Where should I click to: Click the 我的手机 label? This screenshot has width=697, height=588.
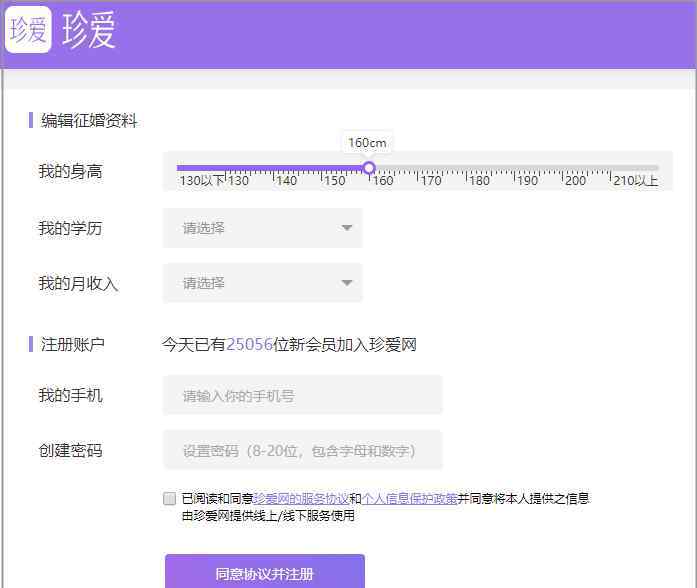(x=70, y=395)
